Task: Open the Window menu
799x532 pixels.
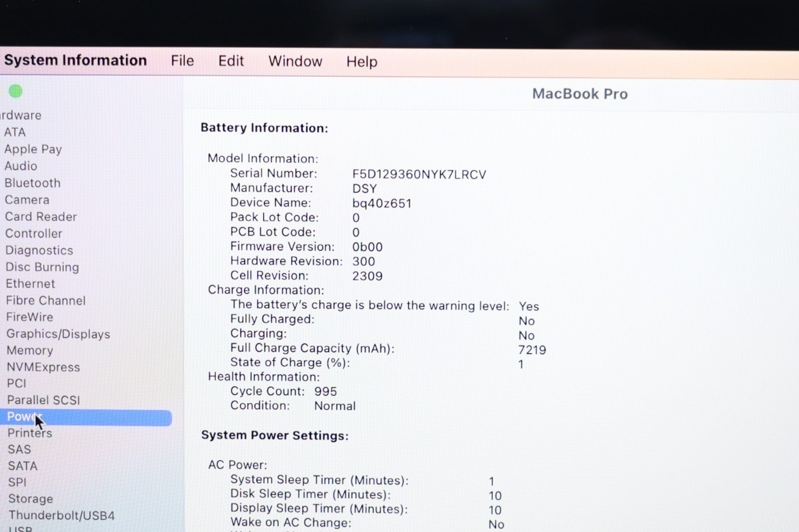Action: point(295,61)
